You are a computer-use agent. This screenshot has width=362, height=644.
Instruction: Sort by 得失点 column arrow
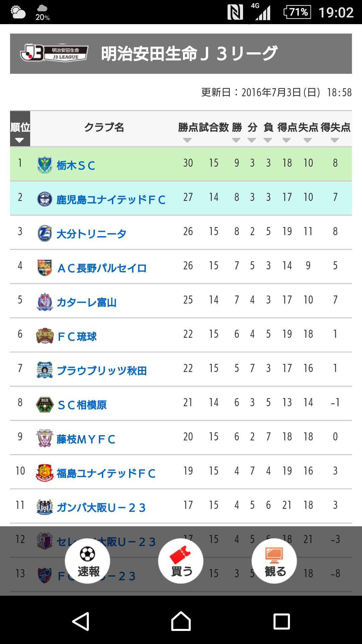point(335,140)
